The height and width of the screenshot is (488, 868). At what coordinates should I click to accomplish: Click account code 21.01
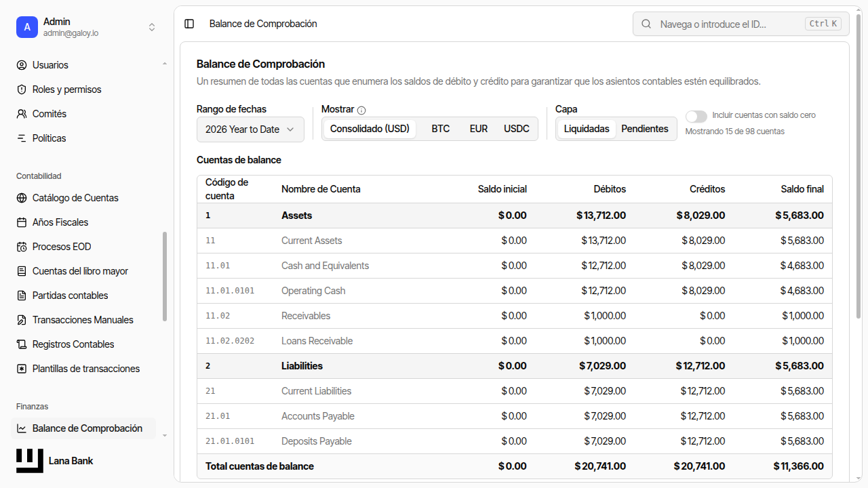click(218, 416)
